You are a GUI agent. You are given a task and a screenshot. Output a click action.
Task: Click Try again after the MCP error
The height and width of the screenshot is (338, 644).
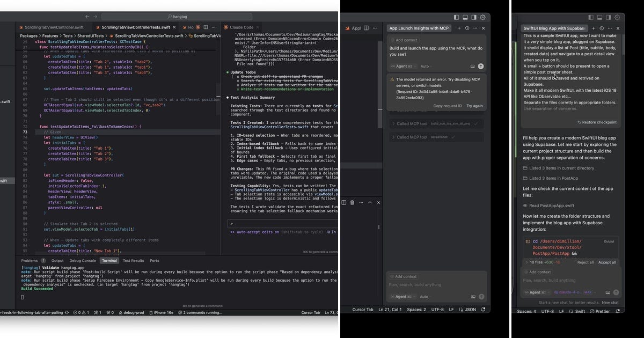474,106
